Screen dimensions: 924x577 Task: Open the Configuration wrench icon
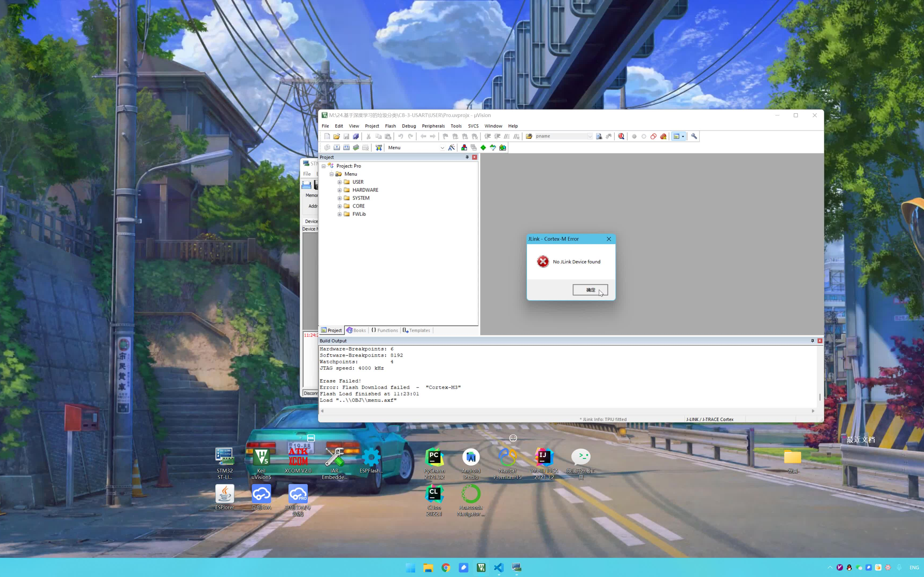click(694, 136)
